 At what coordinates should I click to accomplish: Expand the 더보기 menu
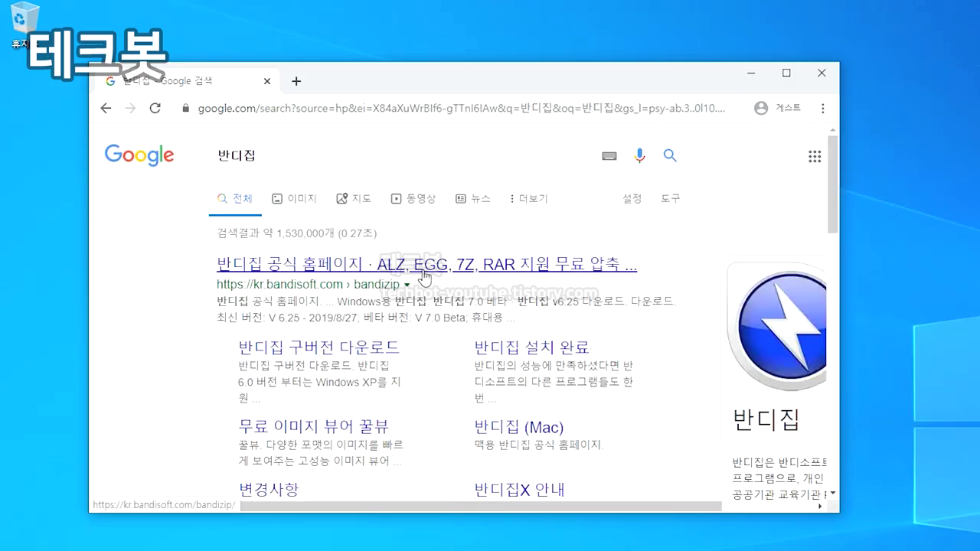(x=529, y=198)
